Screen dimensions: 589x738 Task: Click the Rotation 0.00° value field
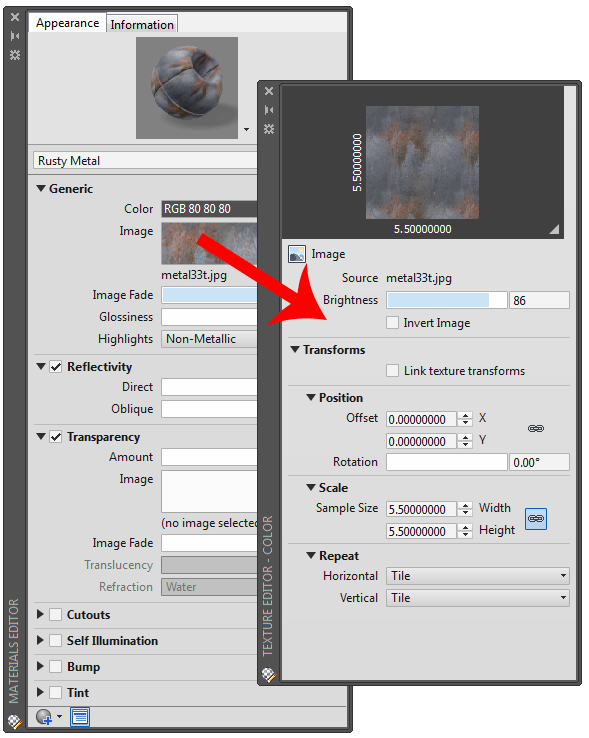(x=539, y=462)
